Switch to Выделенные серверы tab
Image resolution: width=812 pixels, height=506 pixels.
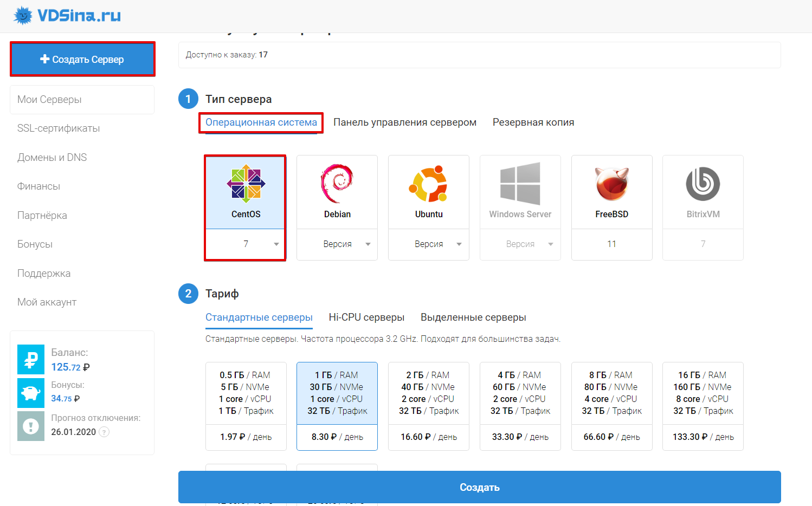pyautogui.click(x=474, y=317)
